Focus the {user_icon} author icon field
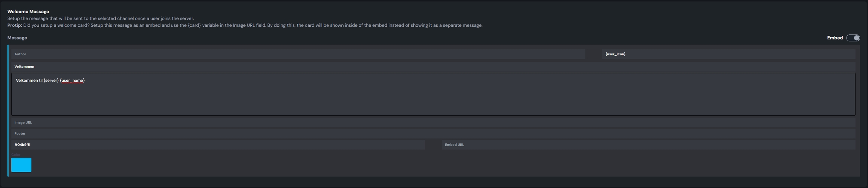 point(728,54)
